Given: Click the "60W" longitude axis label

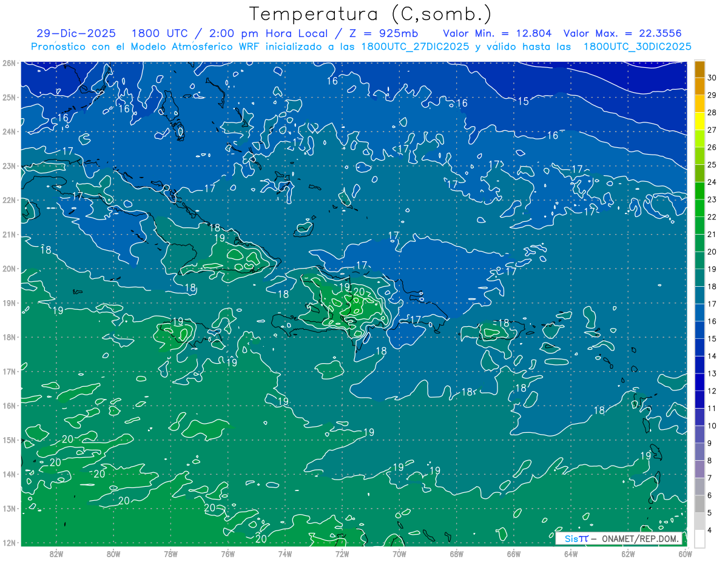Looking at the screenshot, I should click(686, 554).
